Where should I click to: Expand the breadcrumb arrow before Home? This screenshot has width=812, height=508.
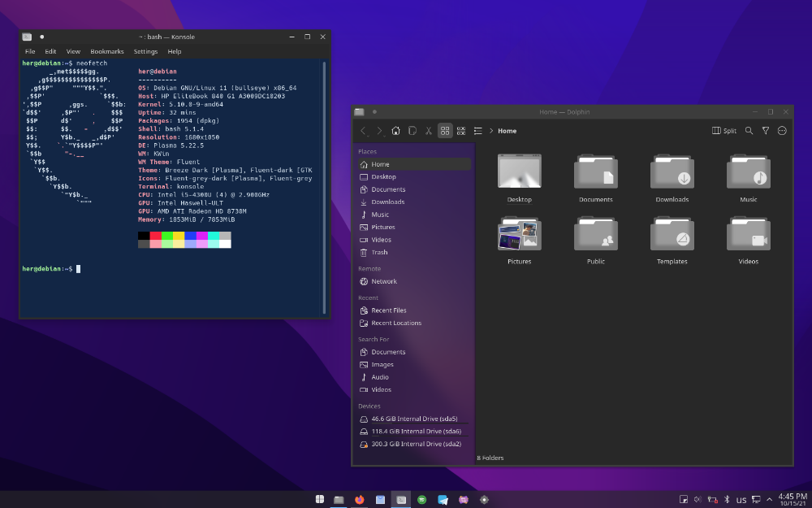pyautogui.click(x=491, y=131)
